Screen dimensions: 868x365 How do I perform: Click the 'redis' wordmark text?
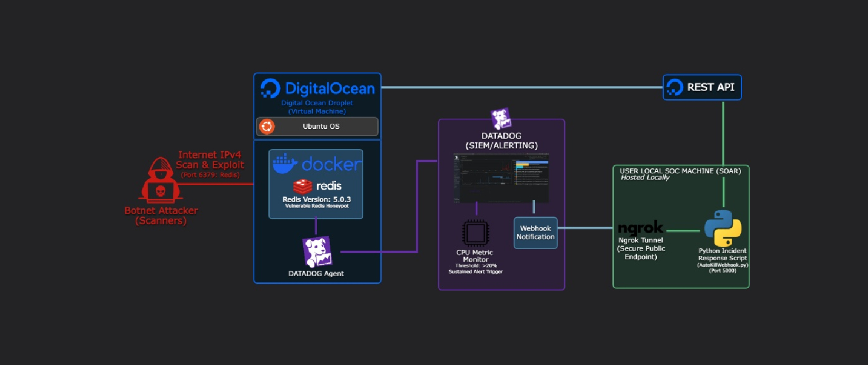[329, 186]
